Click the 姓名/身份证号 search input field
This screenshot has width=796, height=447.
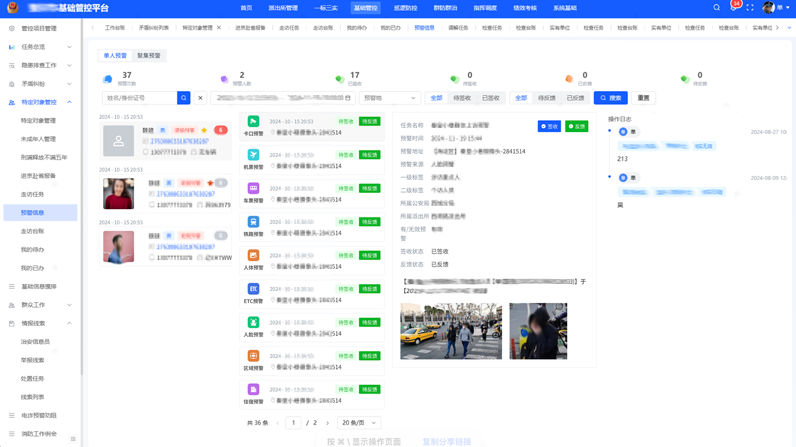pos(140,98)
